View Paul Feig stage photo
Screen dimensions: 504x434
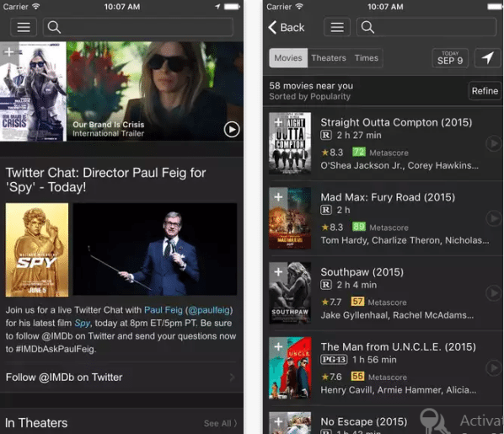click(x=155, y=249)
